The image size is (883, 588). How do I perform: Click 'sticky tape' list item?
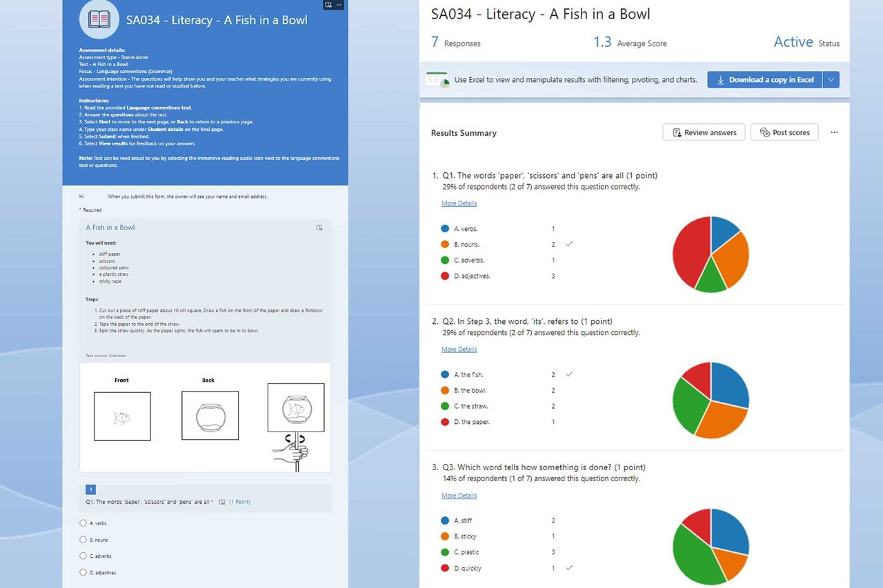tap(110, 281)
